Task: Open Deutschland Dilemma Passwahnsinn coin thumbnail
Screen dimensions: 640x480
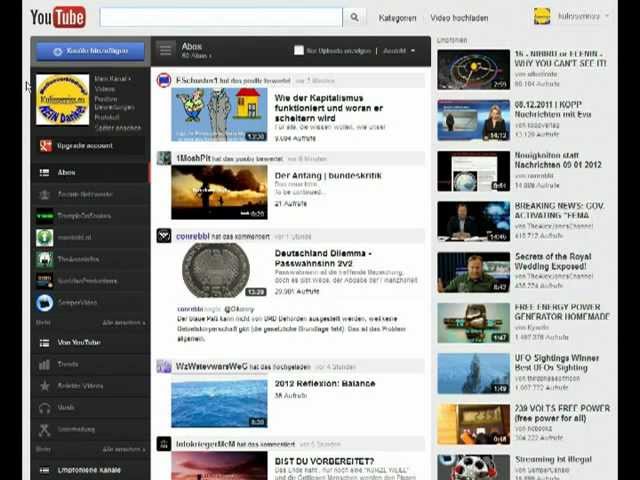Action: pos(219,270)
